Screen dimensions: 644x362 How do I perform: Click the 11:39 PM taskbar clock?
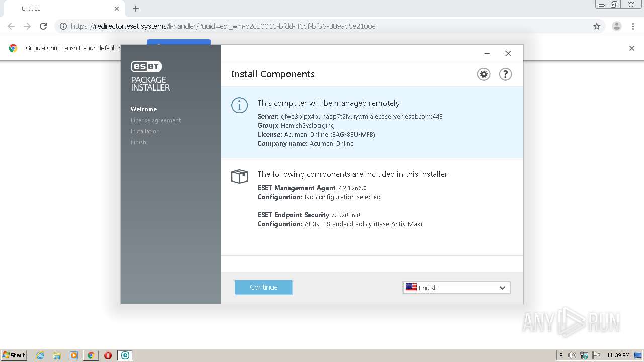(618, 355)
